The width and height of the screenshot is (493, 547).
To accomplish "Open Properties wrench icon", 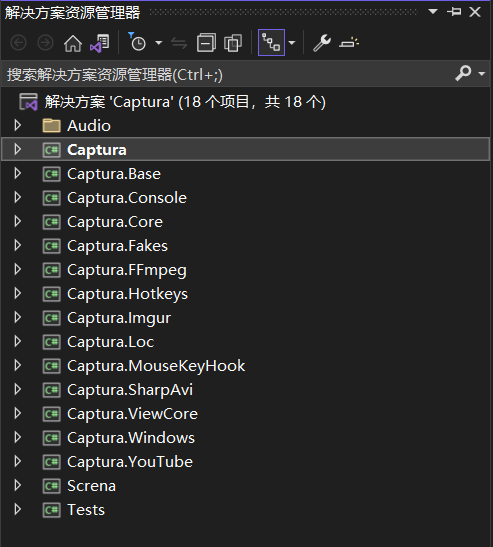I will pyautogui.click(x=322, y=43).
